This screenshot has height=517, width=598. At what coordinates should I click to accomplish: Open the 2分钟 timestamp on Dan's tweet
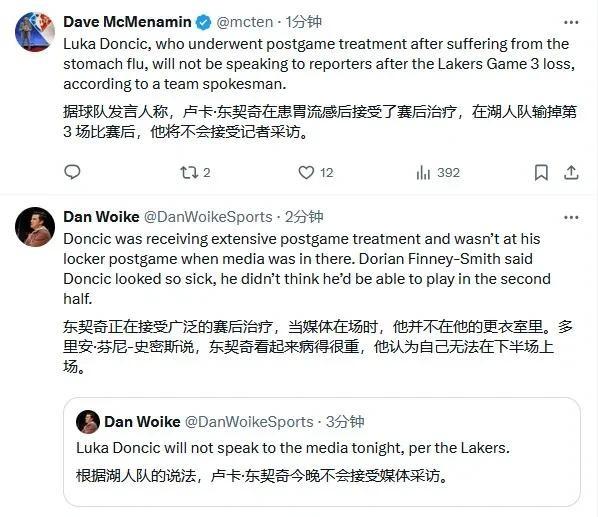[304, 217]
